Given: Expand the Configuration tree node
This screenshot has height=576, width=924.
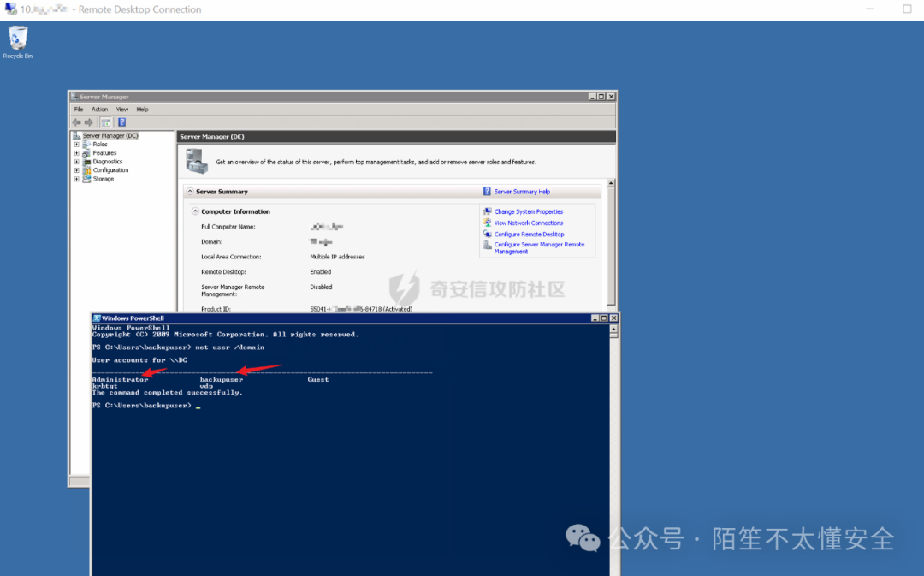Looking at the screenshot, I should pyautogui.click(x=77, y=169).
